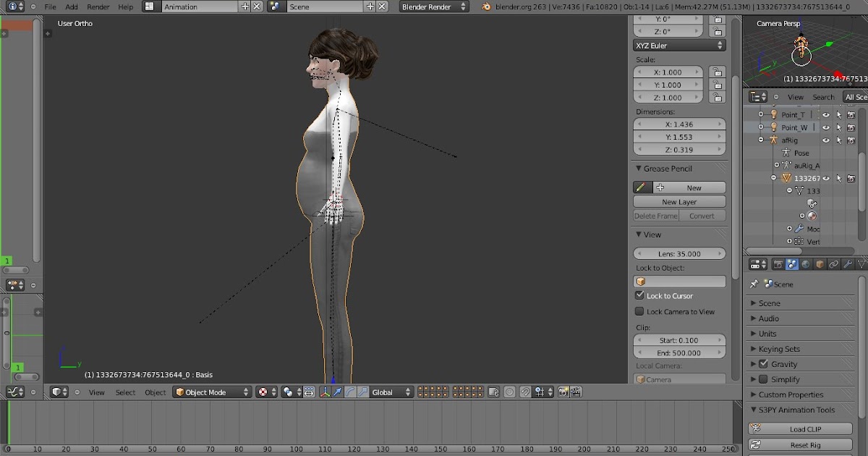This screenshot has width=868, height=456.
Task: Adjust the Lens 35.000 slider
Action: pyautogui.click(x=678, y=253)
